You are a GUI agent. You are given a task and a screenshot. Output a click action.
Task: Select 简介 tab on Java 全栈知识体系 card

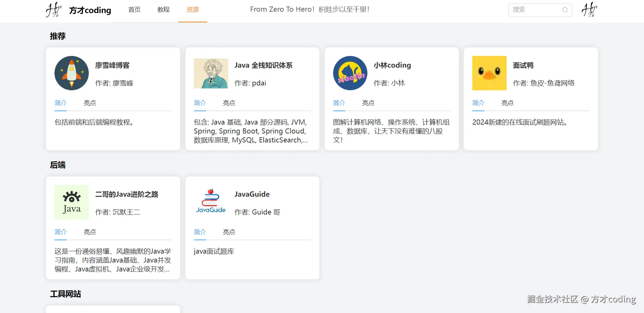[x=200, y=103]
